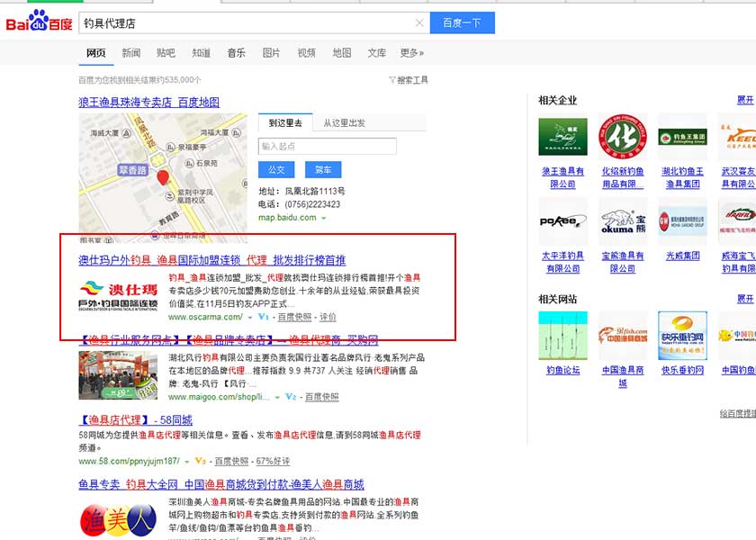Image resolution: width=756 pixels, height=540 pixels.
Task: Switch to the 视频 tab
Action: point(306,52)
